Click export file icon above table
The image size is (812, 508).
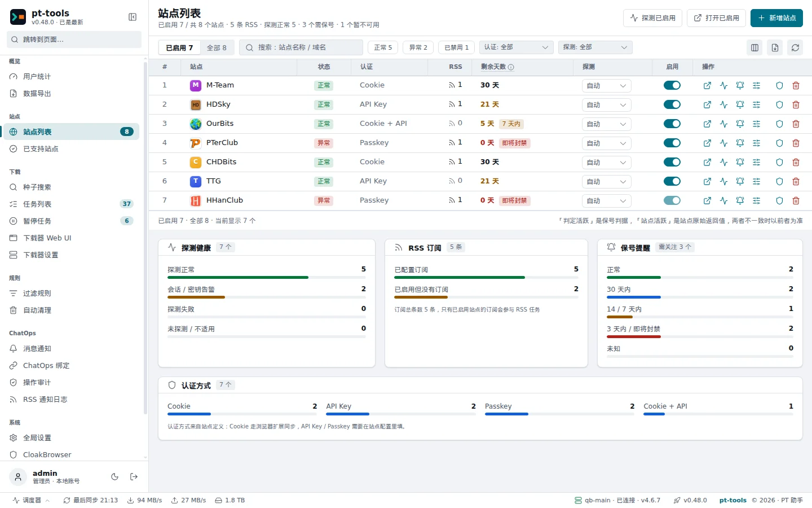pyautogui.click(x=775, y=47)
